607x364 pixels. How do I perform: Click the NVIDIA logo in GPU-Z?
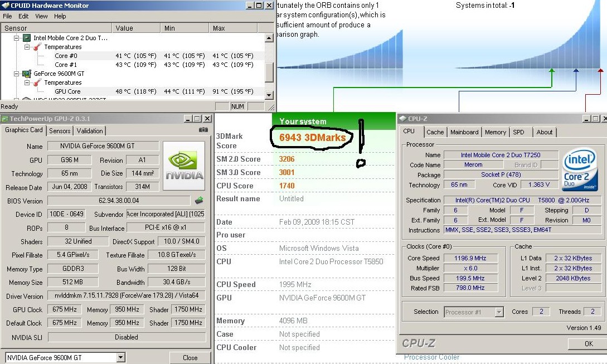(x=184, y=166)
